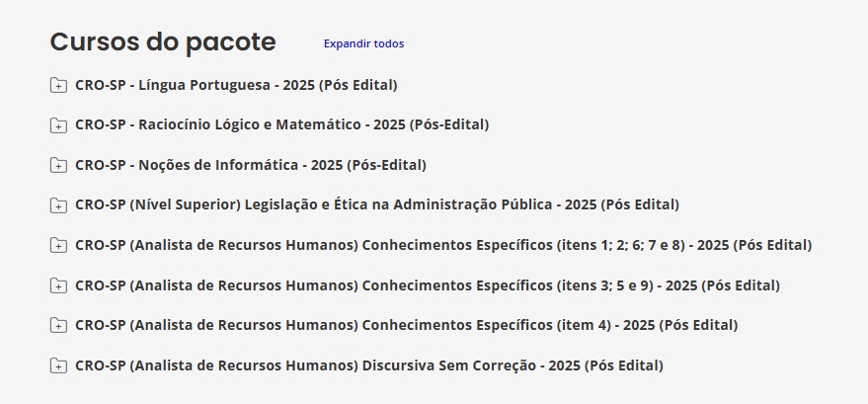Click folder icon beside Conhecimentos Específicos (item 4)
This screenshot has height=404, width=868.
tap(58, 325)
